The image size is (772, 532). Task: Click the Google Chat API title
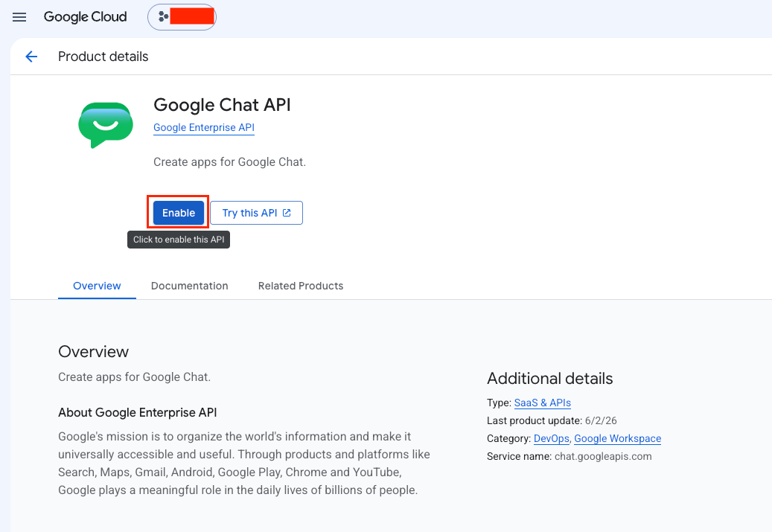[x=222, y=105]
